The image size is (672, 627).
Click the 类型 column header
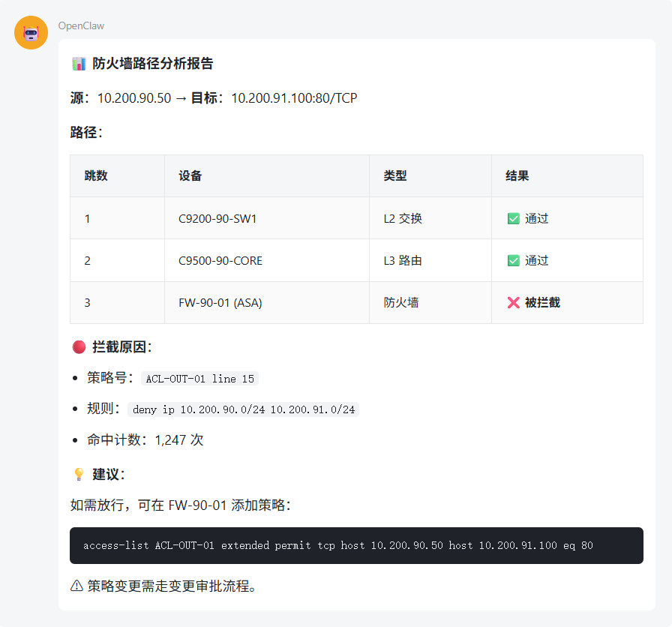pos(395,176)
